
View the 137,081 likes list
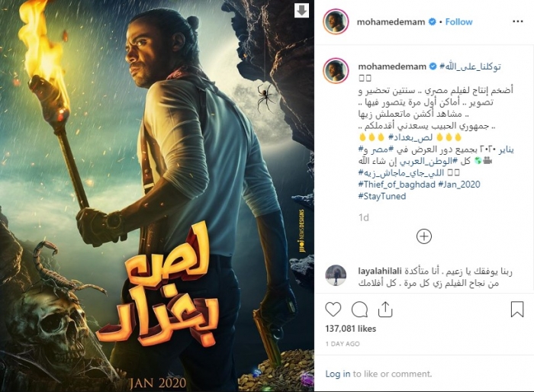[350, 329]
